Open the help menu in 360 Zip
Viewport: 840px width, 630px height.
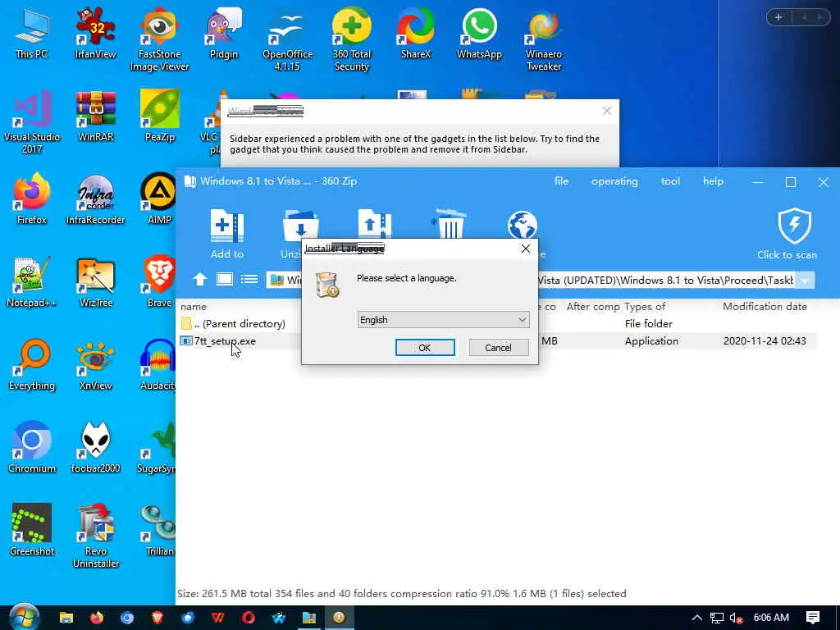click(x=713, y=181)
